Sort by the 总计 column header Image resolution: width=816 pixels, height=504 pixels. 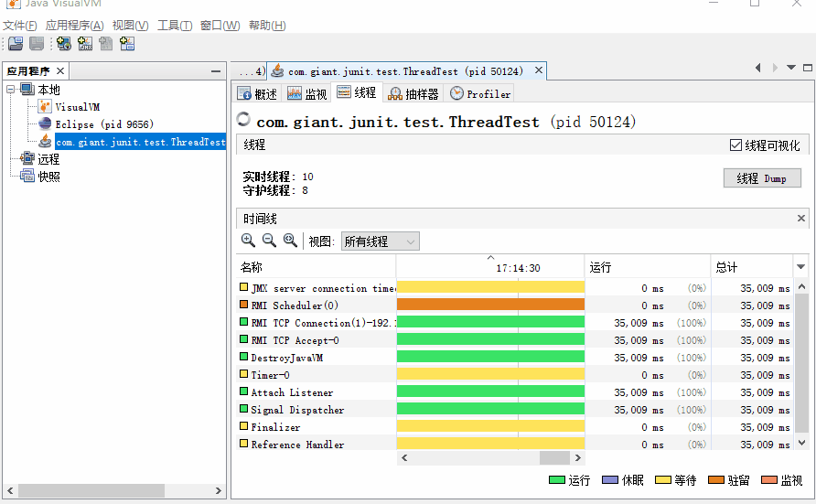[752, 267]
